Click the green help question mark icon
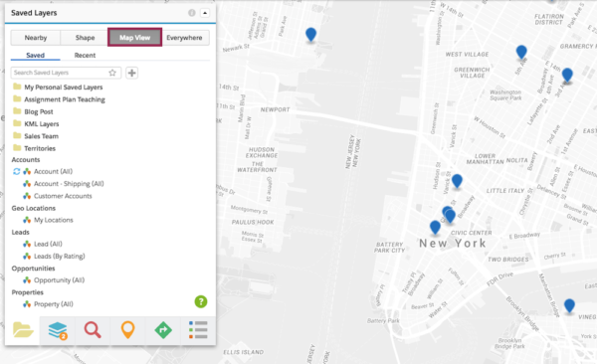The width and height of the screenshot is (597, 364). pos(201,301)
